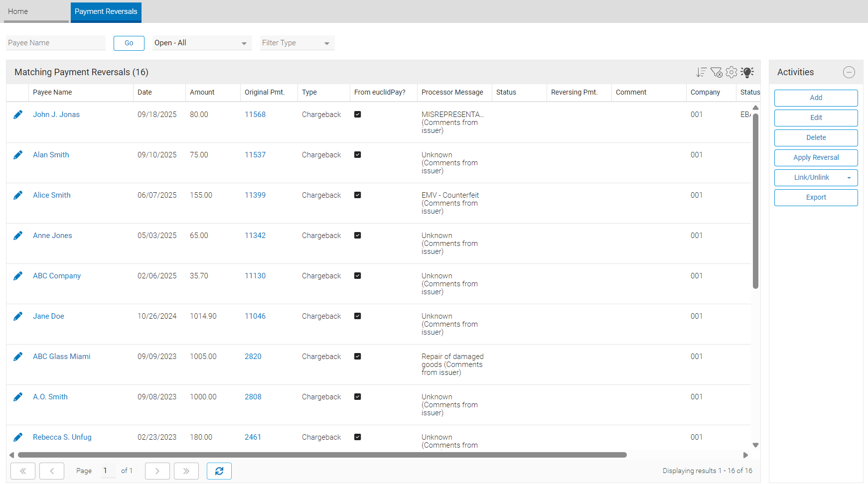Image resolution: width=868 pixels, height=484 pixels.
Task: Open the Filter Type dropdown
Action: click(x=297, y=43)
